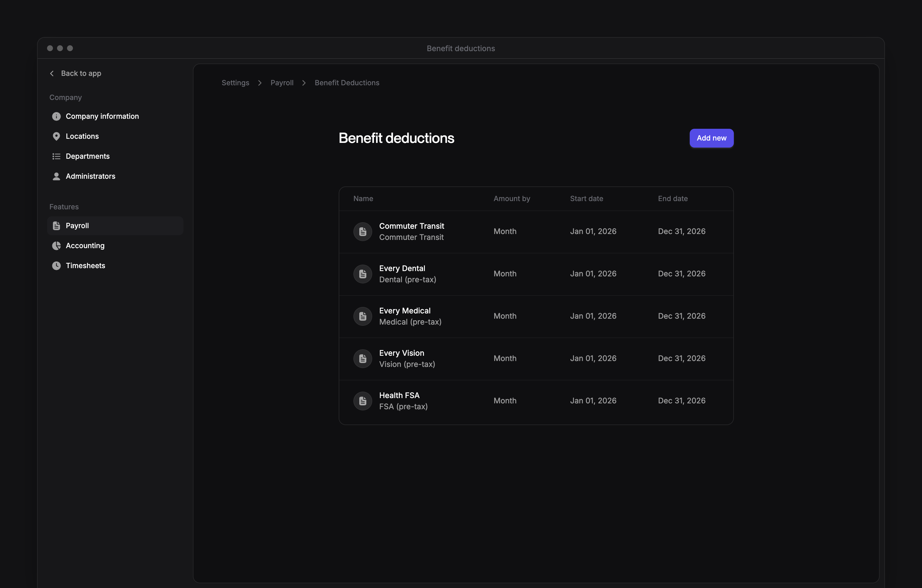Click the End date column header
The image size is (922, 588).
673,198
